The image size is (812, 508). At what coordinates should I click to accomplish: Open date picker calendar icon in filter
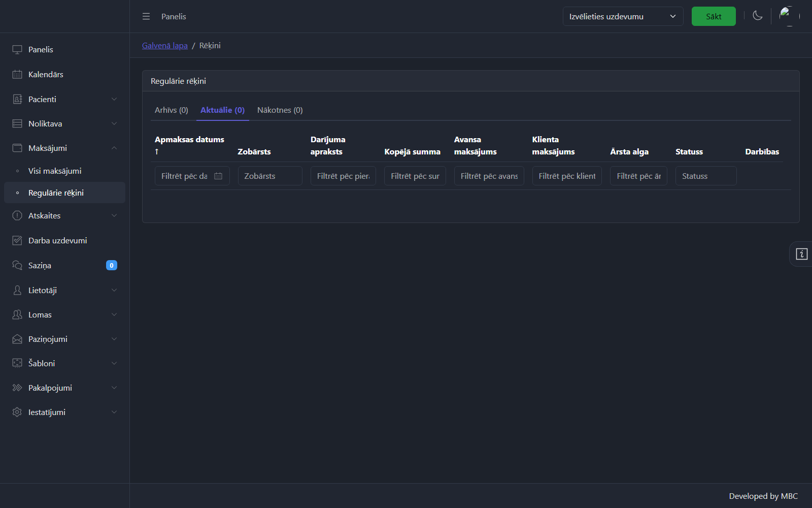pos(218,176)
